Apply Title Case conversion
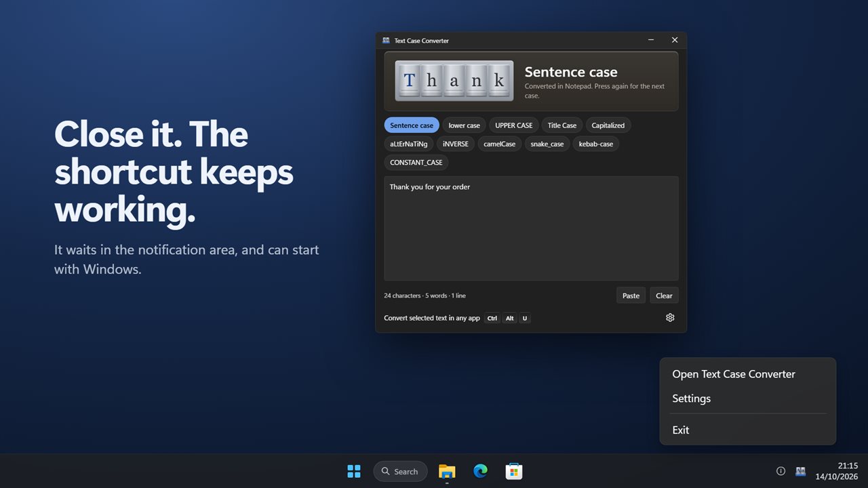 [562, 125]
